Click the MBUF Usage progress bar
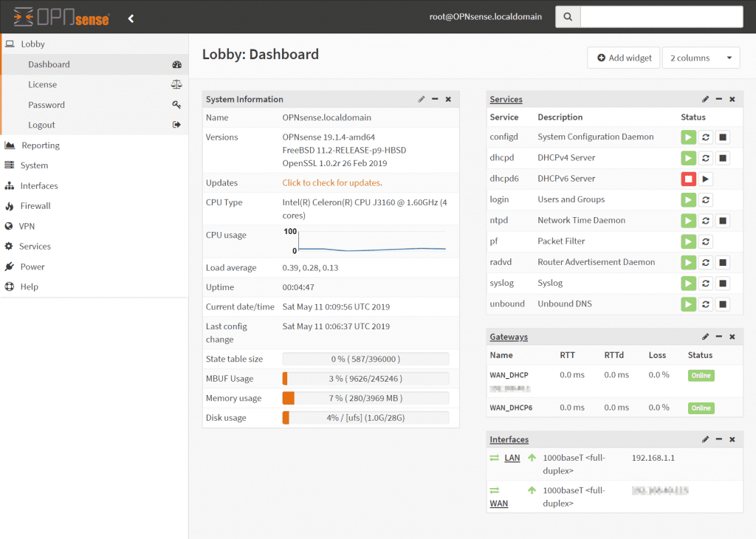756x539 pixels. pyautogui.click(x=365, y=379)
